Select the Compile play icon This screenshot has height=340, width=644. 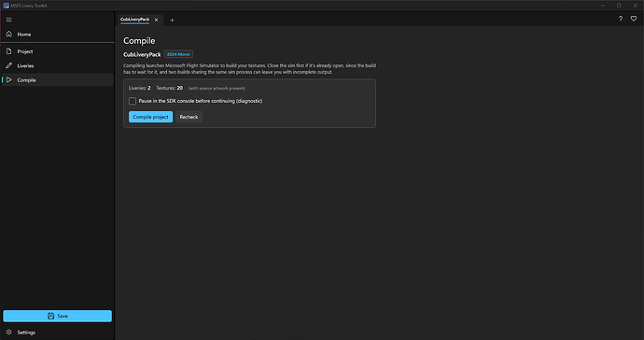9,79
